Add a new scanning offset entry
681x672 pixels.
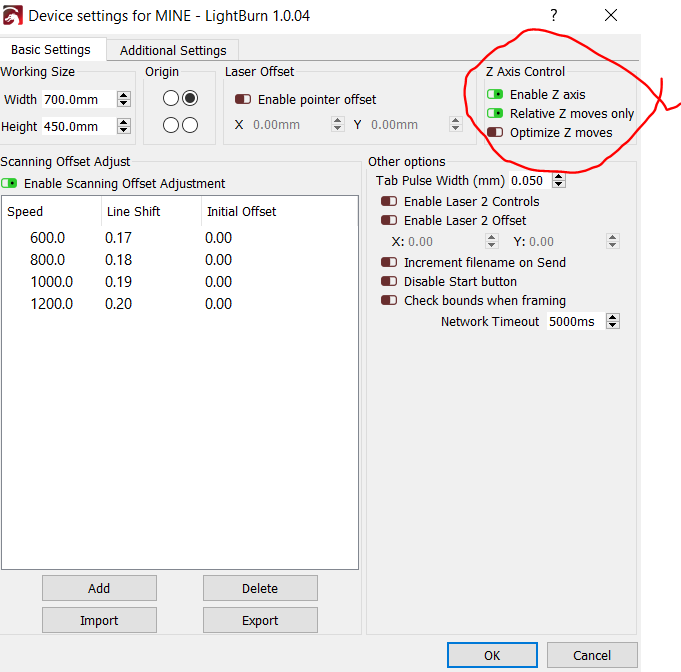(99, 588)
